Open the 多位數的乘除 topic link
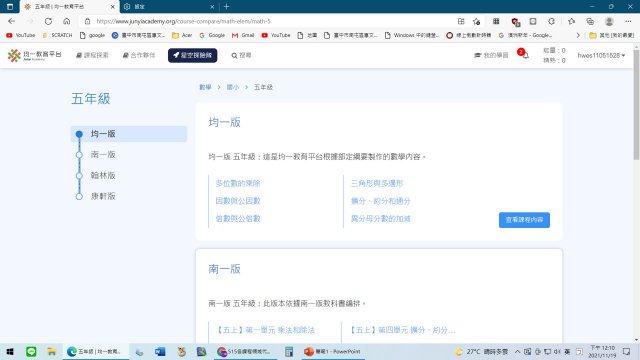This screenshot has height=360, width=640. 238,183
